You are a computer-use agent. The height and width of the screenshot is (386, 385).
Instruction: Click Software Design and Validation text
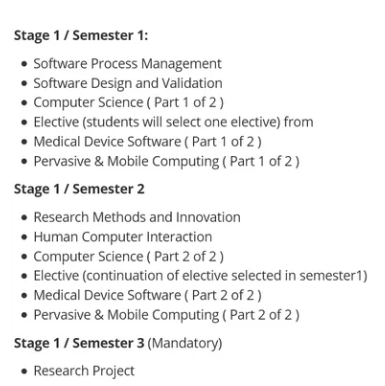(x=128, y=83)
